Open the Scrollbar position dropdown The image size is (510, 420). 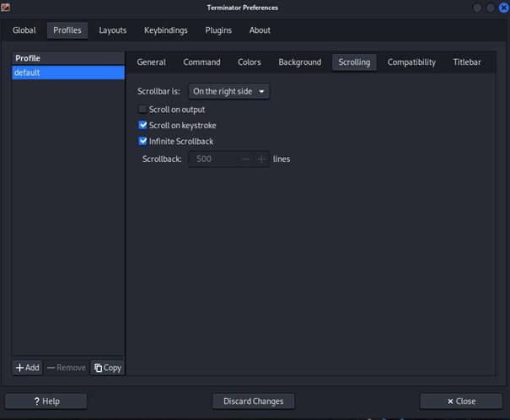[228, 91]
